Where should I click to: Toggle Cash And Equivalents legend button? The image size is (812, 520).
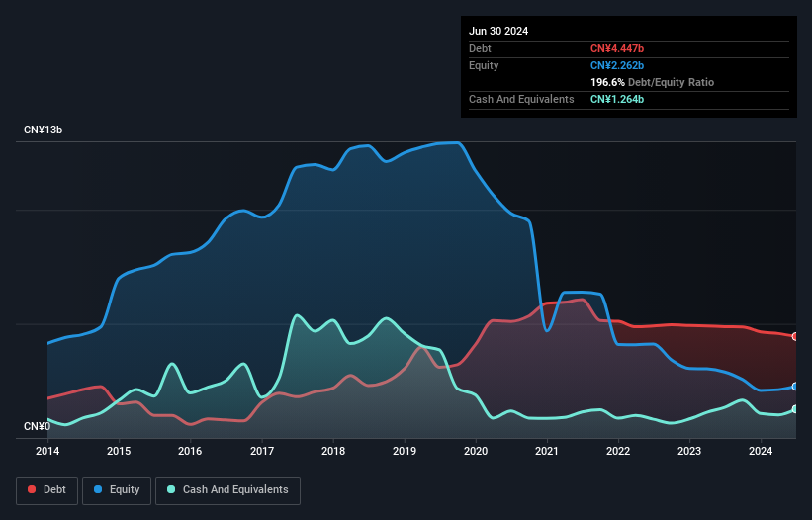[x=227, y=490]
